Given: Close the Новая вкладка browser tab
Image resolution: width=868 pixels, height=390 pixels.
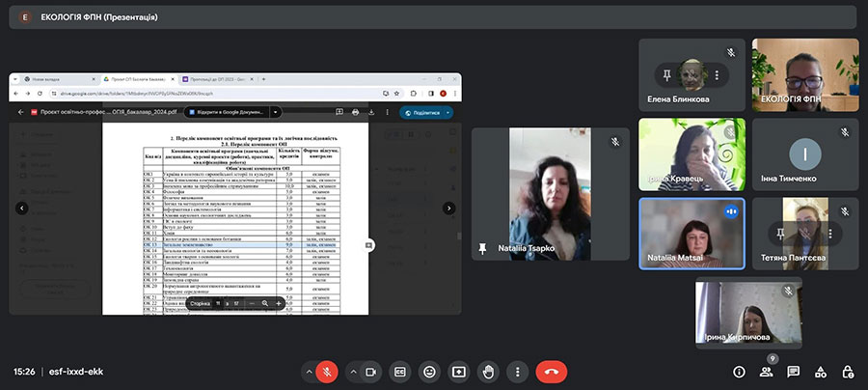Looking at the screenshot, I should tap(93, 80).
